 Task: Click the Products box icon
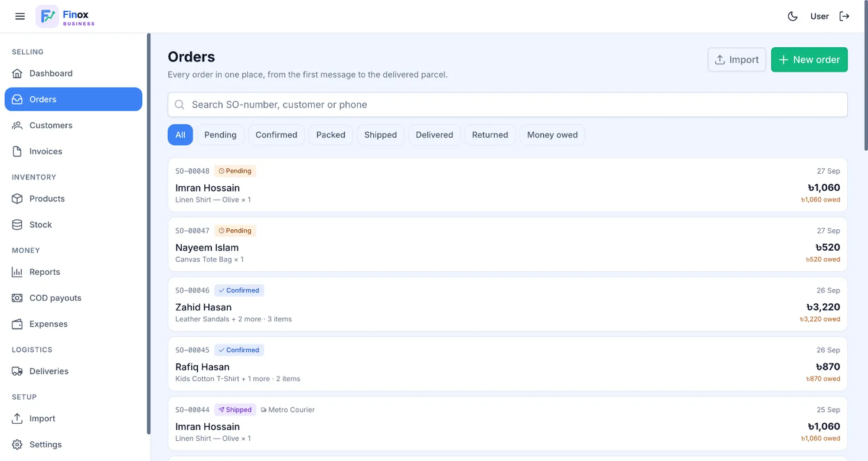(17, 199)
